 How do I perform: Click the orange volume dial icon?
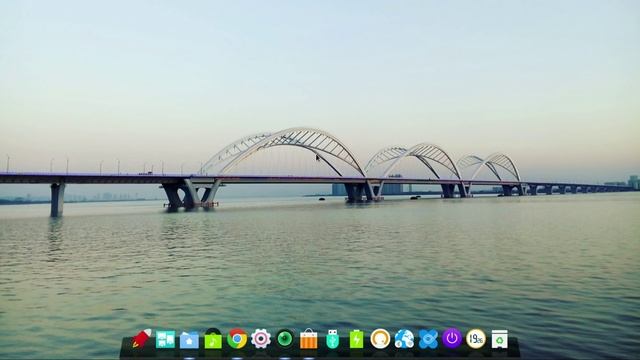(380, 339)
